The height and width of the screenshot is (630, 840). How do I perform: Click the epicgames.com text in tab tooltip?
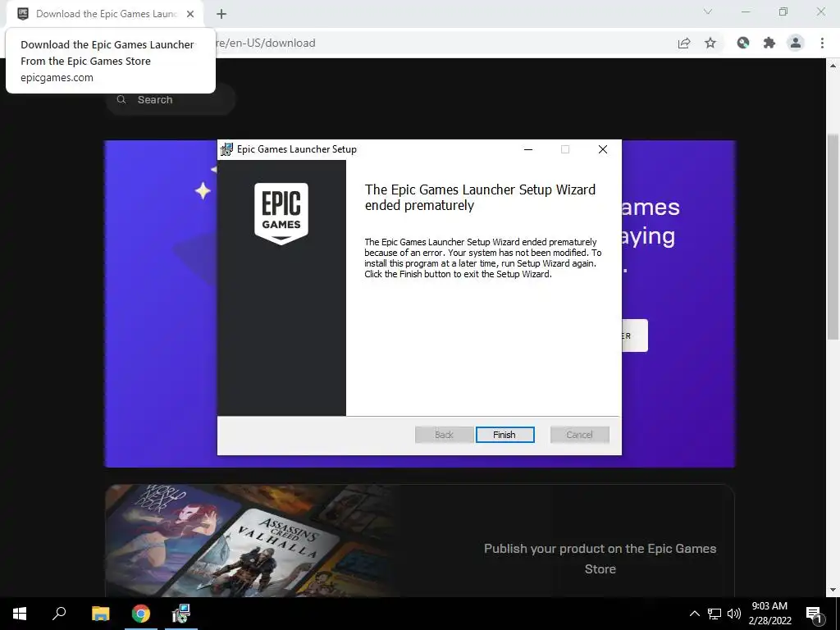pyautogui.click(x=57, y=77)
